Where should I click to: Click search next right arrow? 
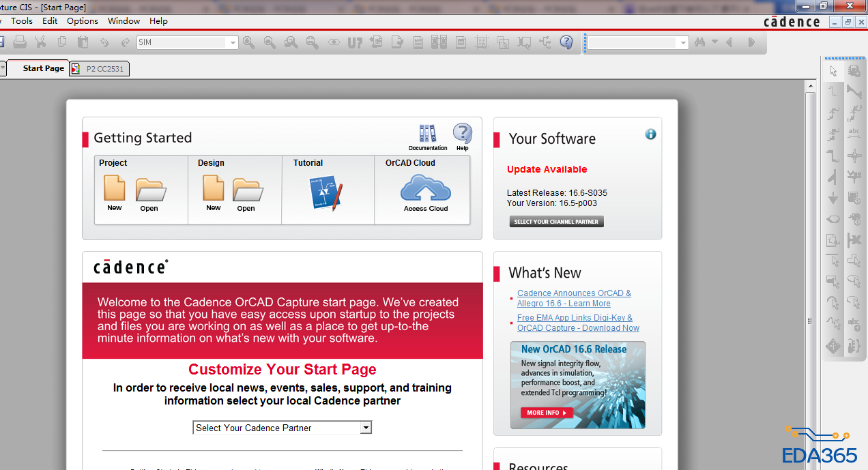(x=751, y=42)
